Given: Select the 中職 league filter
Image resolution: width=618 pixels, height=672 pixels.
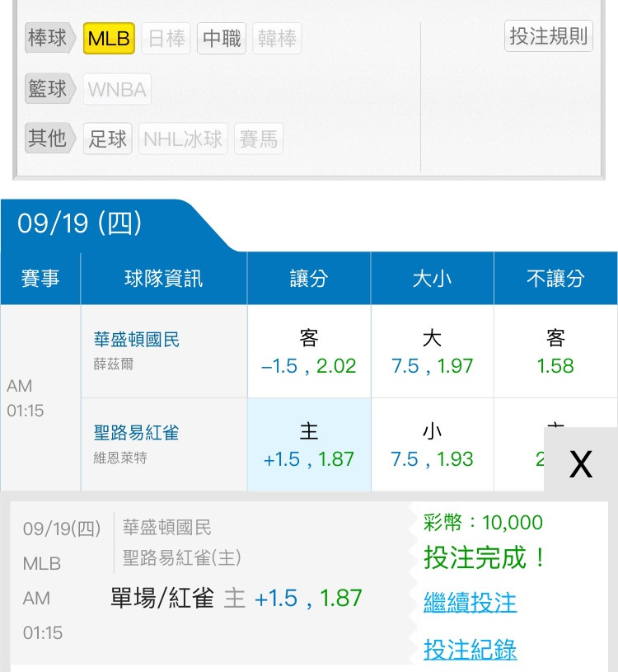Looking at the screenshot, I should pos(222,39).
